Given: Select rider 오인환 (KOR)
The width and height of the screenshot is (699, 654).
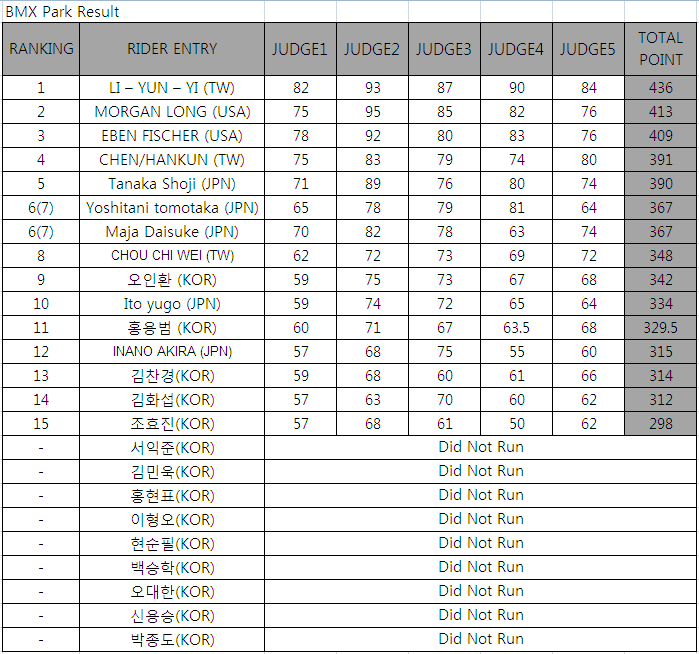Looking at the screenshot, I should 172,280.
